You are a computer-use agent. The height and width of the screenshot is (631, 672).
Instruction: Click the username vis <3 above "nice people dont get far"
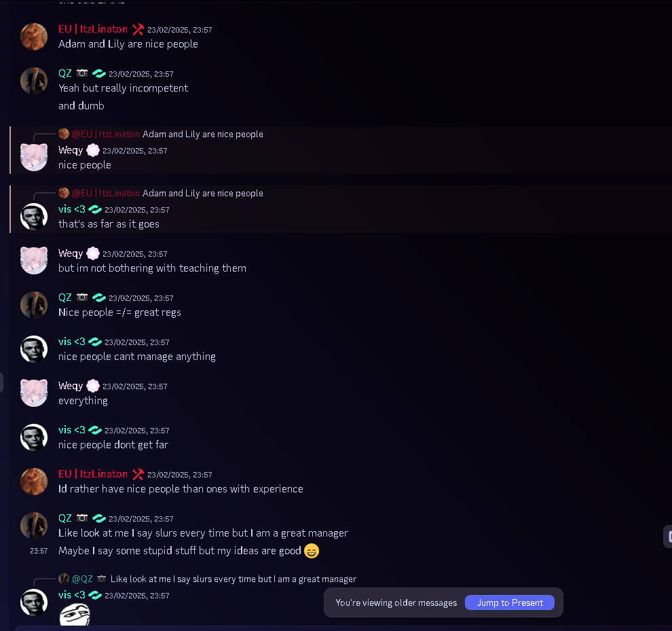click(71, 430)
